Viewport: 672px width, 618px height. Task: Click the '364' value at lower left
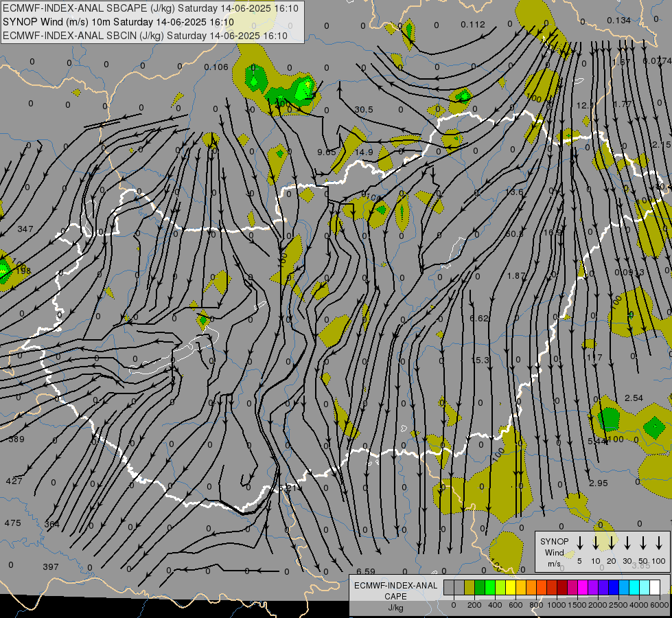point(52,524)
